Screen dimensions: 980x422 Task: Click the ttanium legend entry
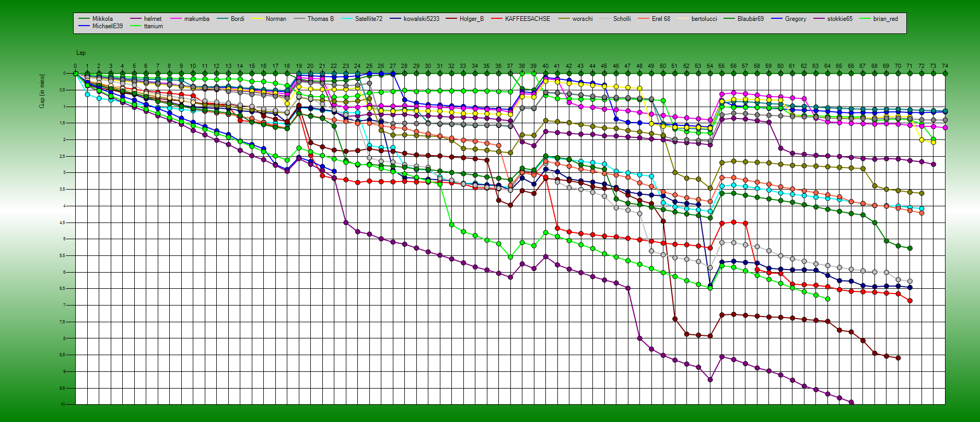(x=153, y=26)
